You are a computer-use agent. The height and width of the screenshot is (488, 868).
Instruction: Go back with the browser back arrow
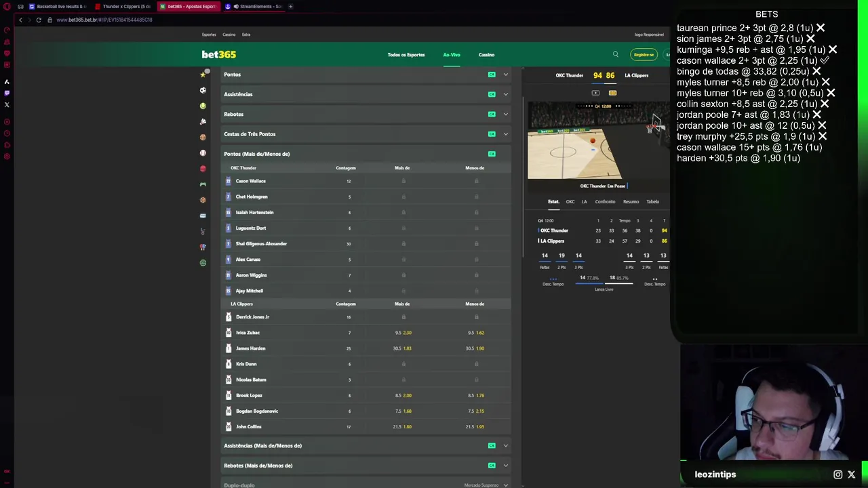tap(20, 20)
